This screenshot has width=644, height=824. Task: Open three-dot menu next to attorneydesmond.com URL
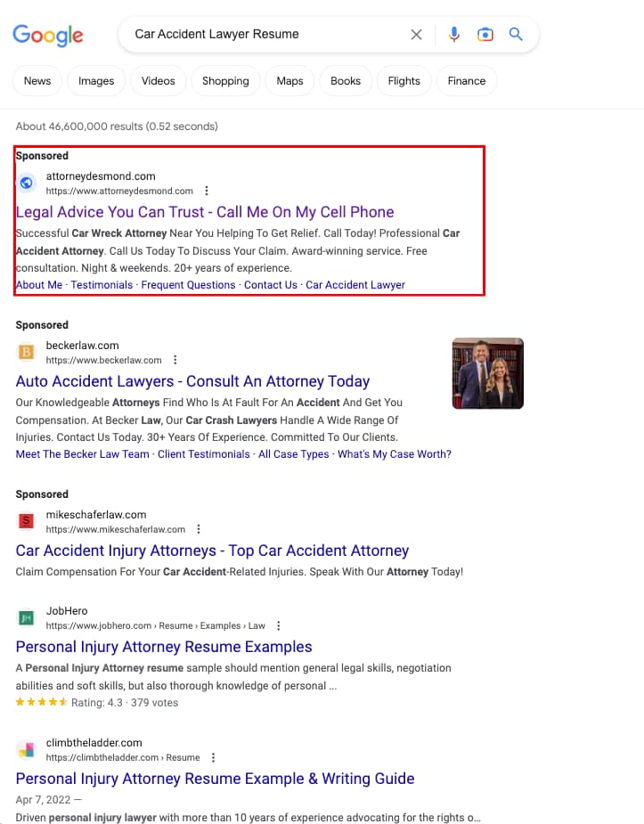click(x=207, y=191)
